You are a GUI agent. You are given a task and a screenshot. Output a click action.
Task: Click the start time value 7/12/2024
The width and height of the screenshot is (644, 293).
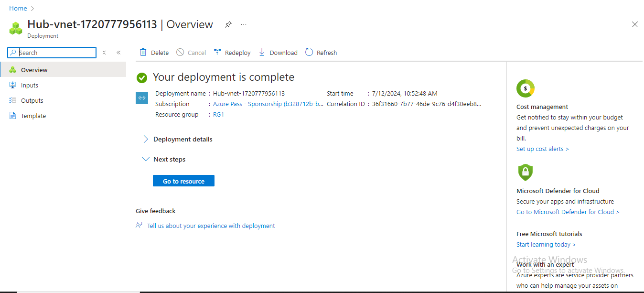point(405,93)
